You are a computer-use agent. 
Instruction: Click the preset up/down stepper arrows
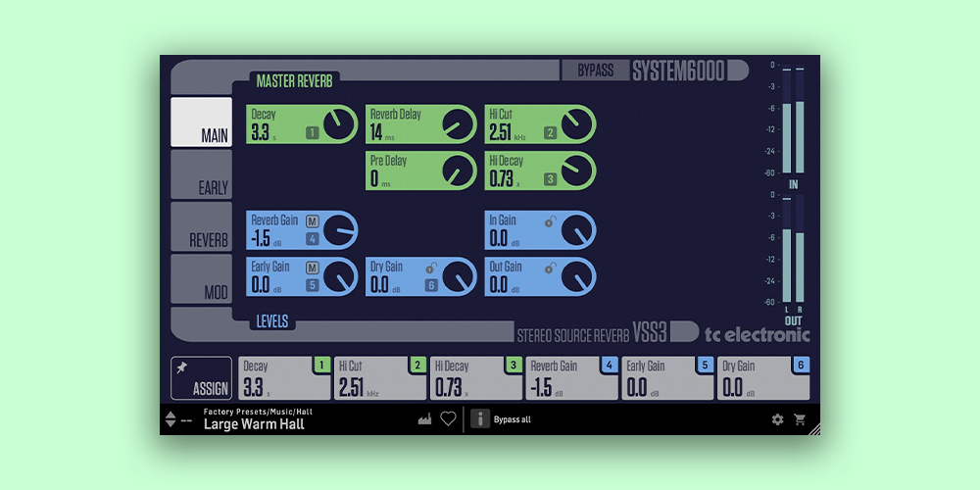[171, 419]
